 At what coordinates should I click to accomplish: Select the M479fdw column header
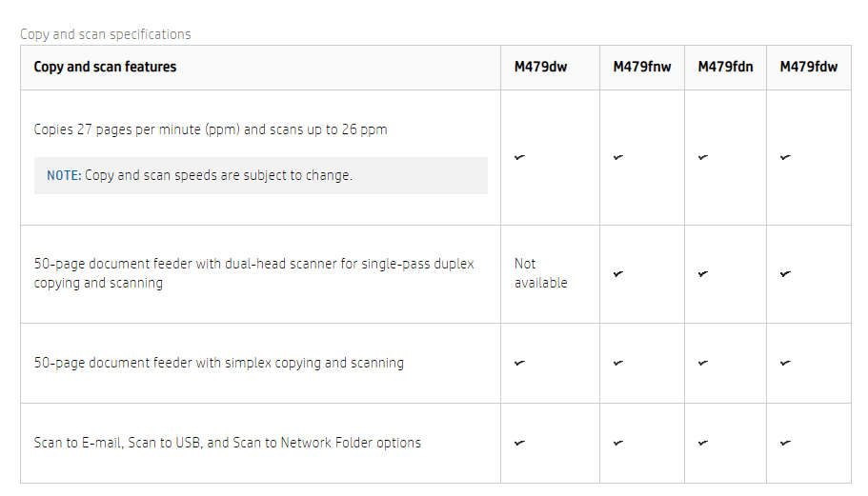(x=809, y=67)
